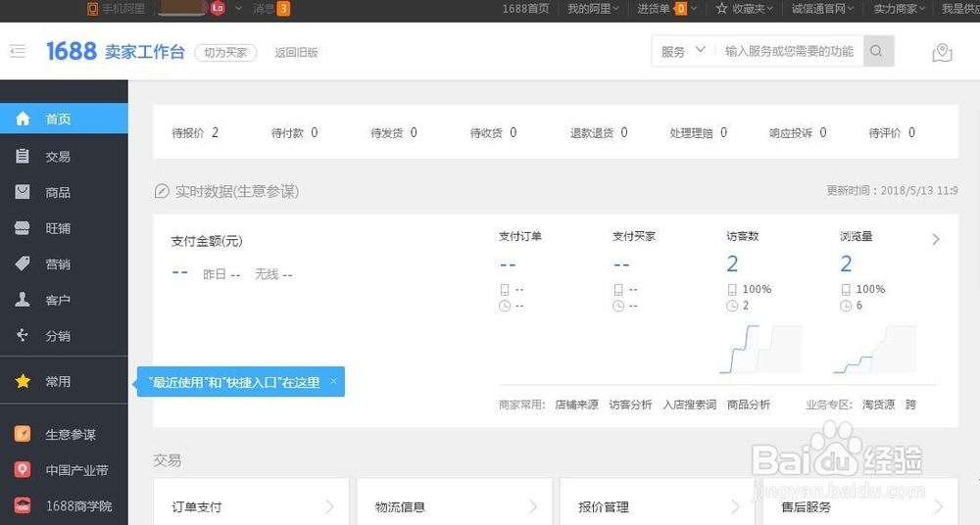The width and height of the screenshot is (980, 525).
Task: Open the 服务 search category dropdown
Action: coord(683,51)
